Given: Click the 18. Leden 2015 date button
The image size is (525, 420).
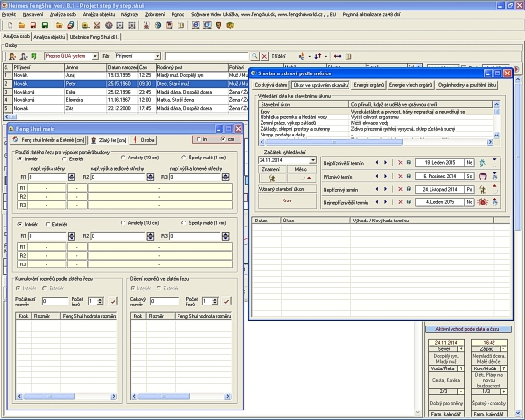Looking at the screenshot, I should (440, 163).
